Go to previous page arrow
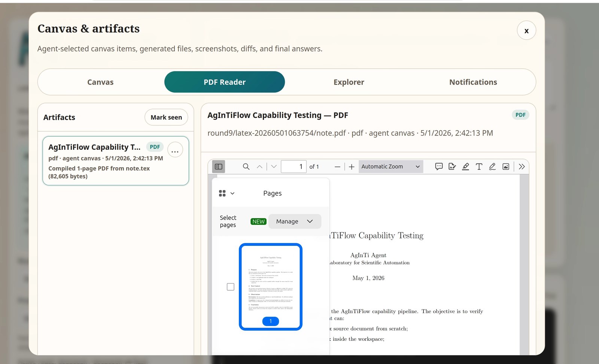599x364 pixels. point(259,166)
